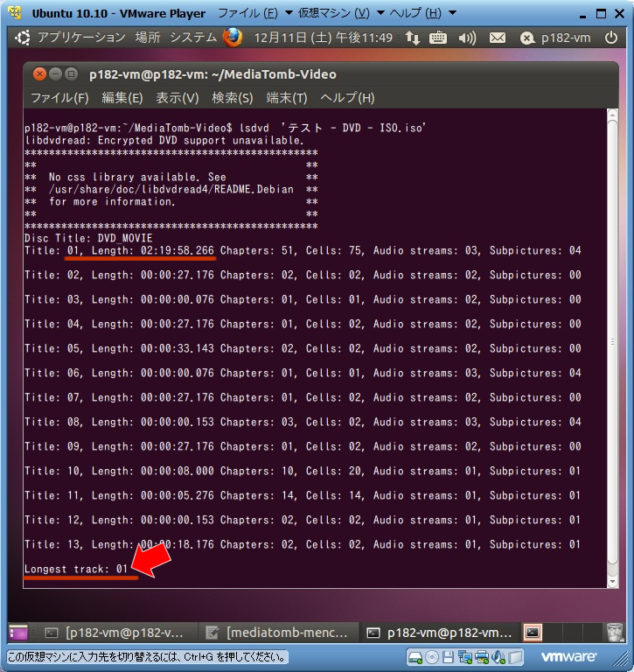634x672 pixels.
Task: Open the clock showing 12月11日 午後11:49
Action: point(324,38)
